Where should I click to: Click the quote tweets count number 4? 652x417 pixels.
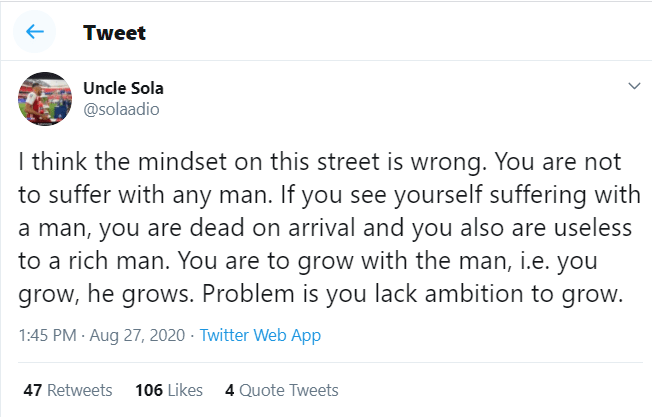click(x=230, y=390)
